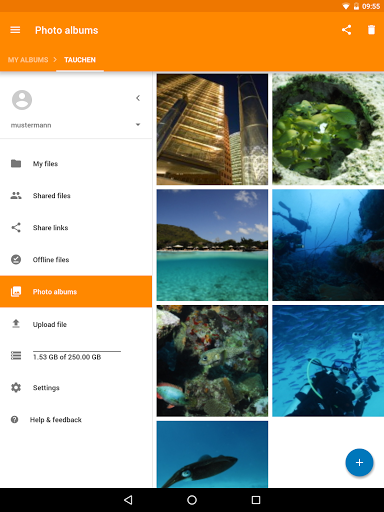Open the recent apps square button
The image size is (384, 512).
click(x=256, y=500)
